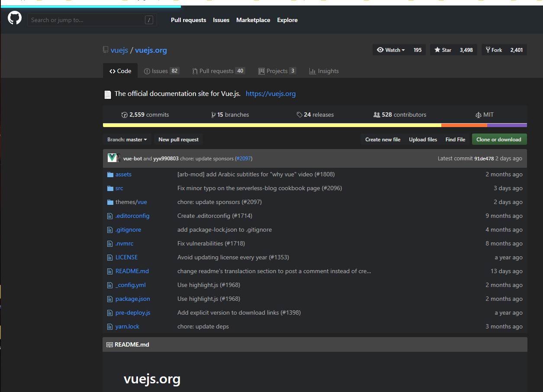Click the package.json file icon
Viewport: 543px width, 392px height.
tap(110, 299)
